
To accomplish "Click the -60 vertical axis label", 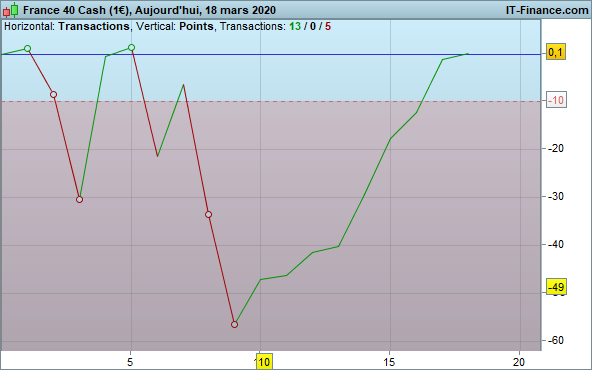I will click(556, 340).
